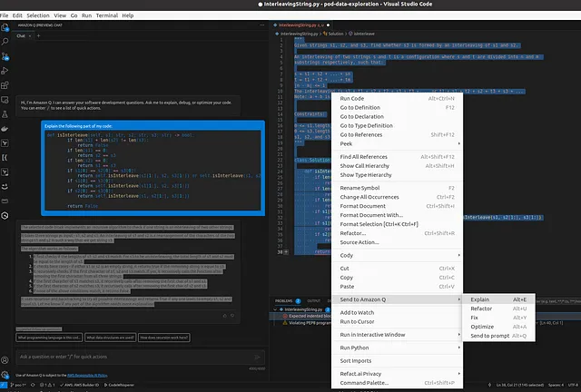The width and height of the screenshot is (581, 392).
Task: Switch to the Output panel tab
Action: tap(314, 301)
